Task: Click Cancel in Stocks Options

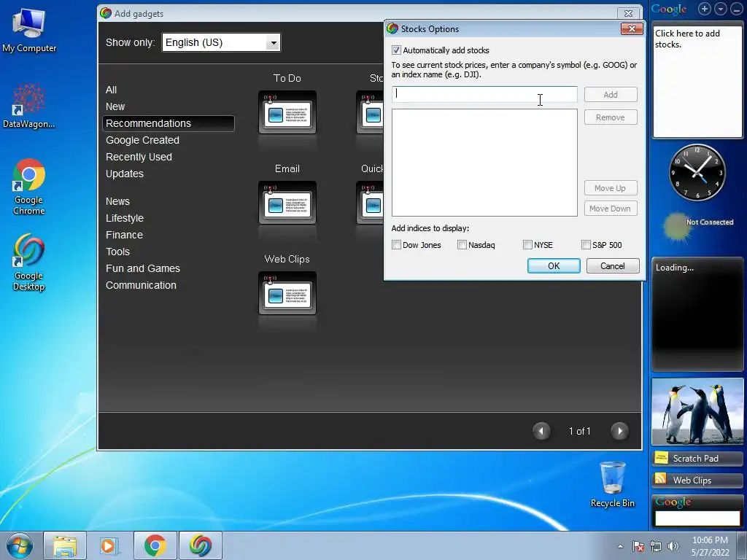Action: (613, 265)
